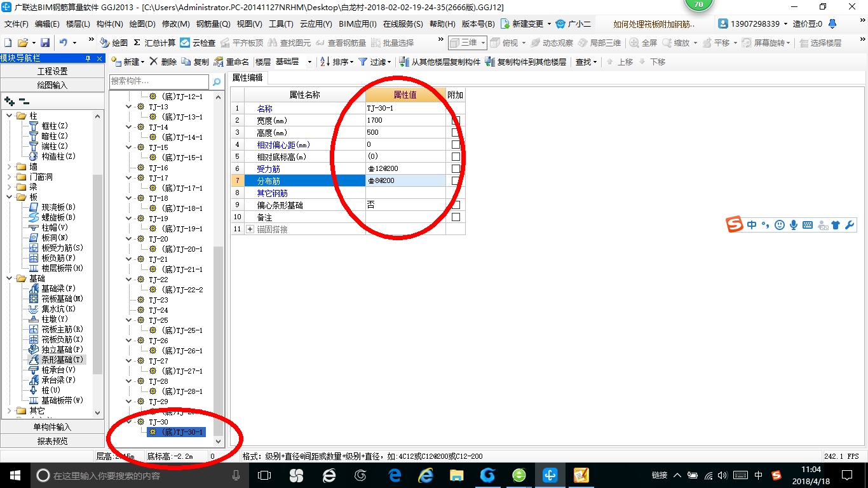Click the 删除 delete component icon
The height and width of the screenshot is (488, 868).
pos(164,62)
